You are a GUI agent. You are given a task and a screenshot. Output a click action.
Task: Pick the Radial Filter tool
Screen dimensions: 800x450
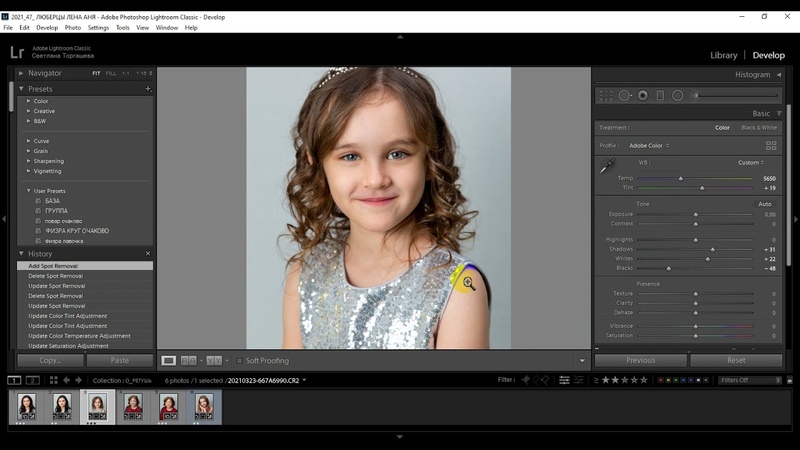click(677, 95)
